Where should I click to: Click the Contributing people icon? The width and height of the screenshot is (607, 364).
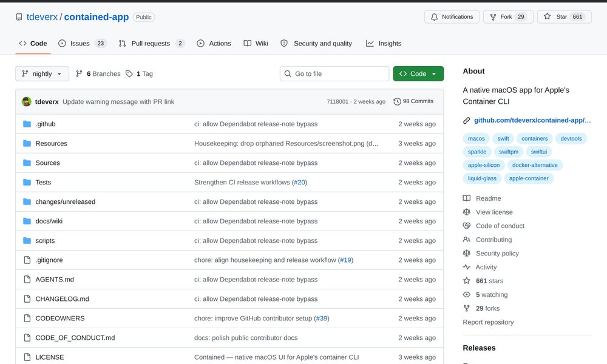coord(466,240)
